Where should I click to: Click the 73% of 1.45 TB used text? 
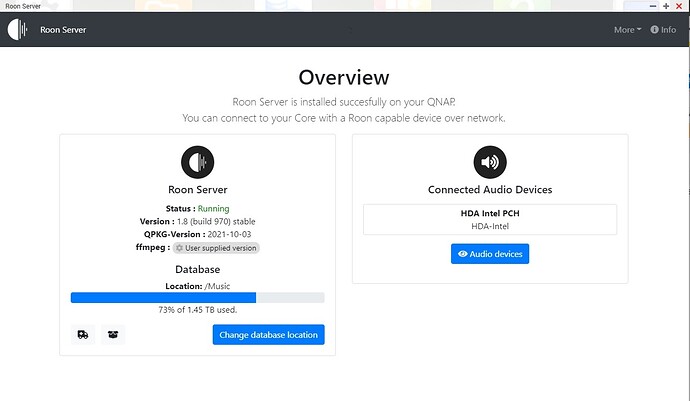tap(198, 310)
